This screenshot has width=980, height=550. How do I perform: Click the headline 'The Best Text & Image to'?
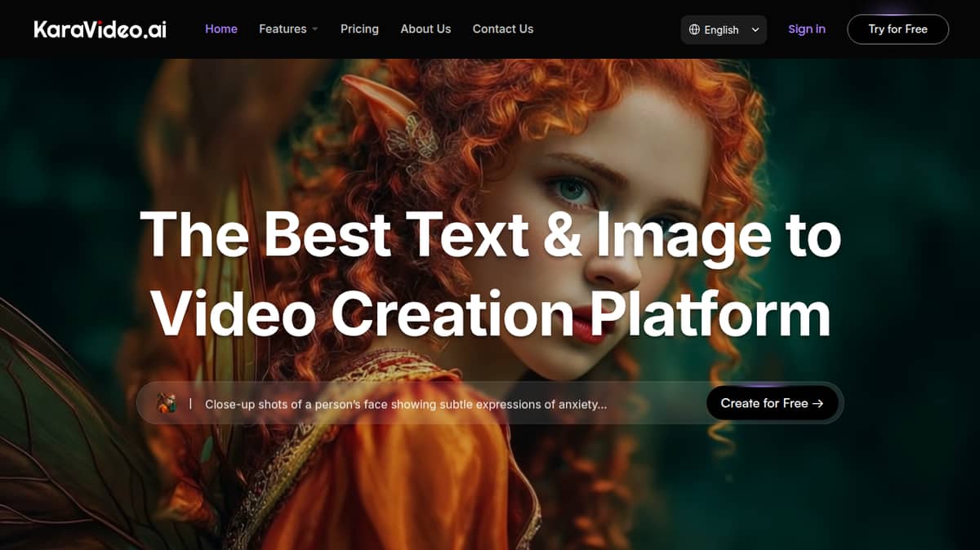[490, 234]
